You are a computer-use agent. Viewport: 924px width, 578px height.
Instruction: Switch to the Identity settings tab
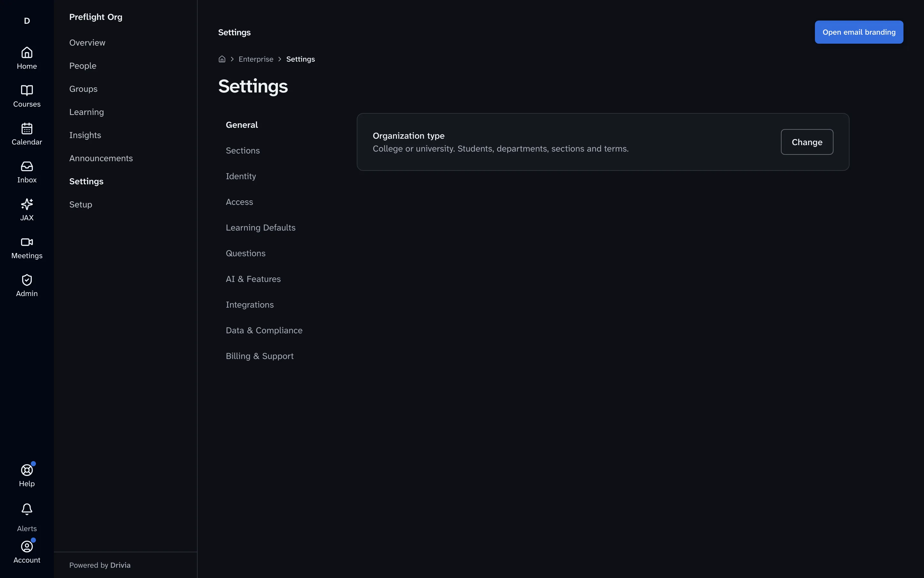241,176
